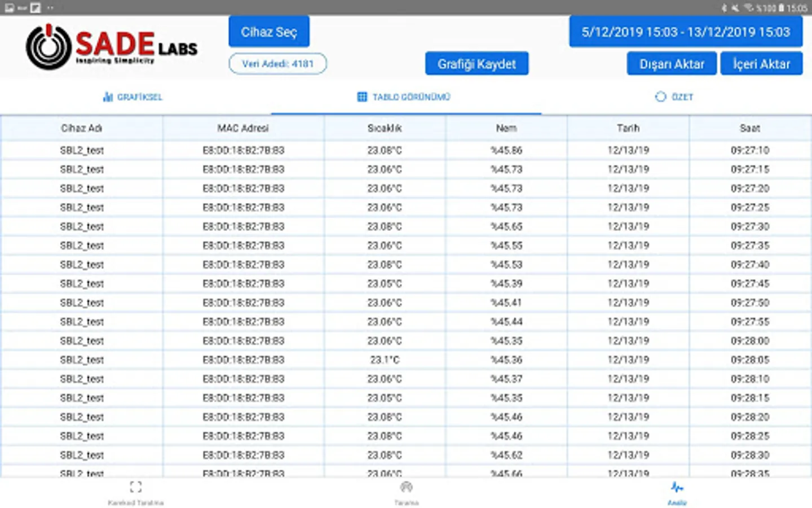Click the Nem column header
Image resolution: width=812 pixels, height=508 pixels.
(x=506, y=128)
